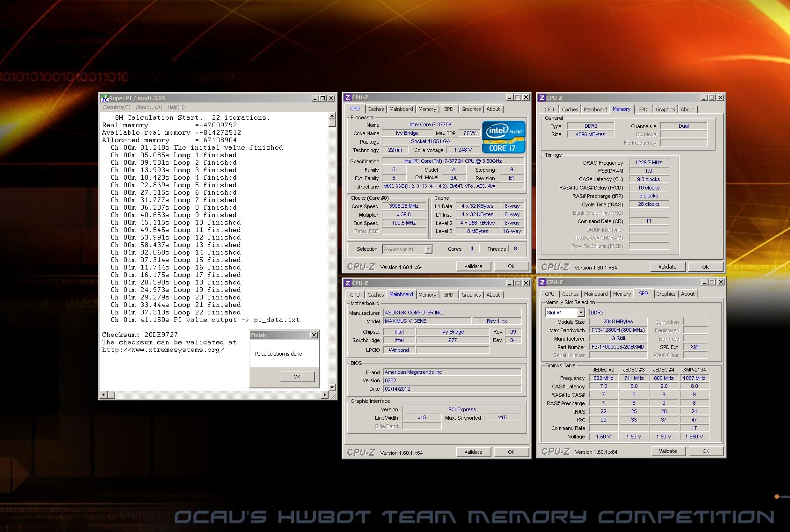Click Validate in the SPD tab window
Viewport: 790px width, 532px height.
pos(668,451)
